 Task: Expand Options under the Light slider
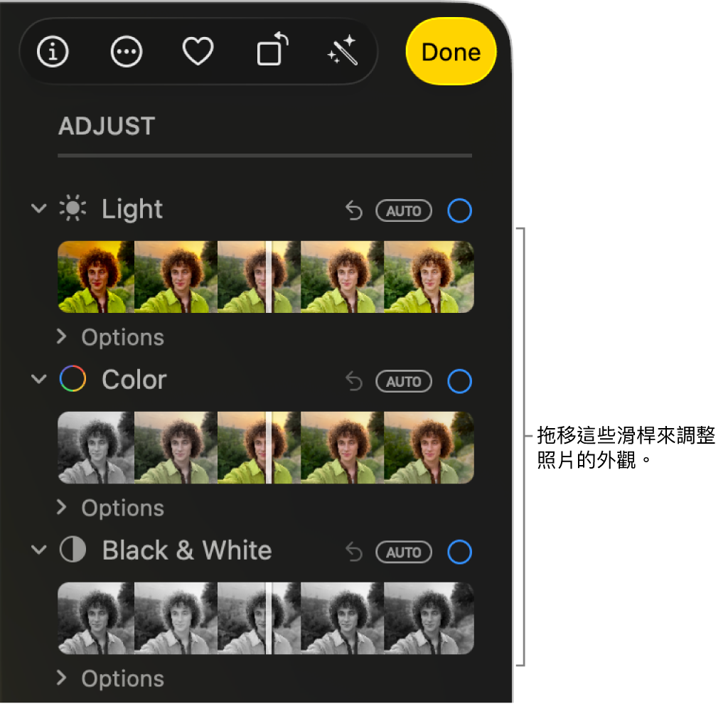point(111,337)
